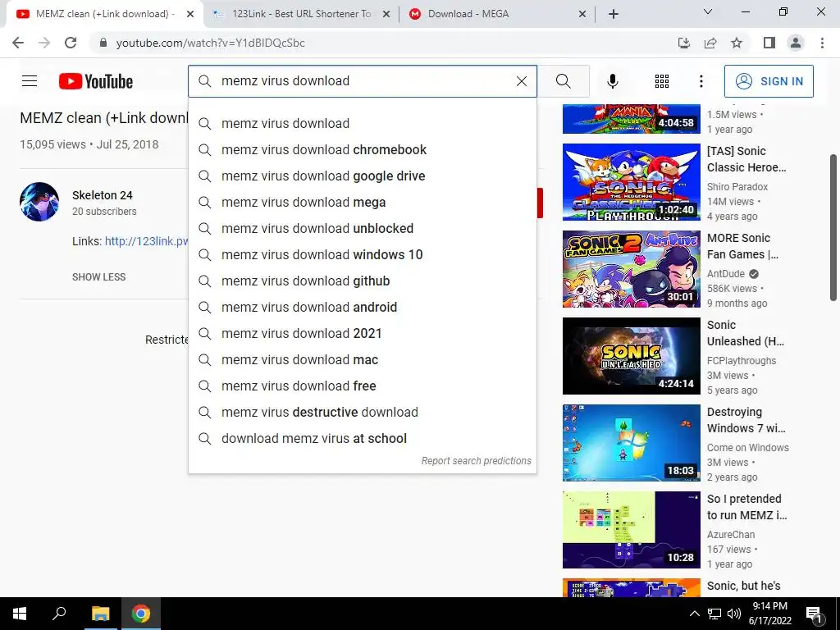This screenshot has width=840, height=630.
Task: Choose suggestion 'memz virus download chromebook'
Action: tap(362, 149)
